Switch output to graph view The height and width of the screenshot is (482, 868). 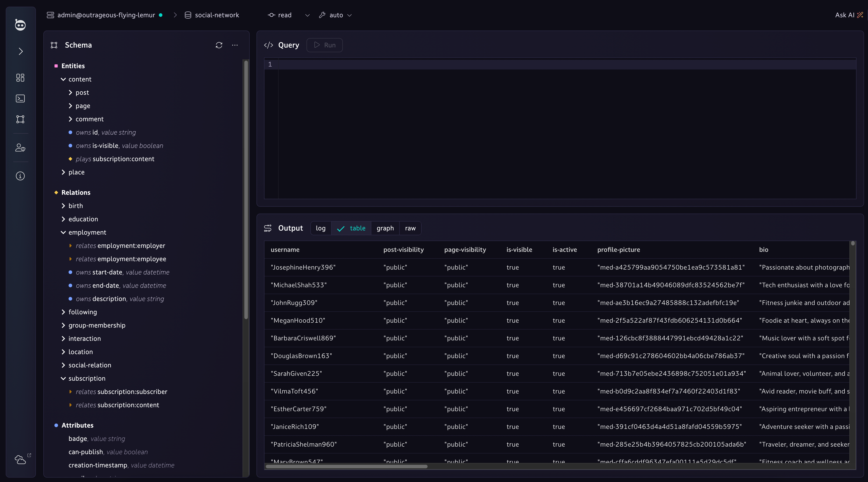coord(385,228)
